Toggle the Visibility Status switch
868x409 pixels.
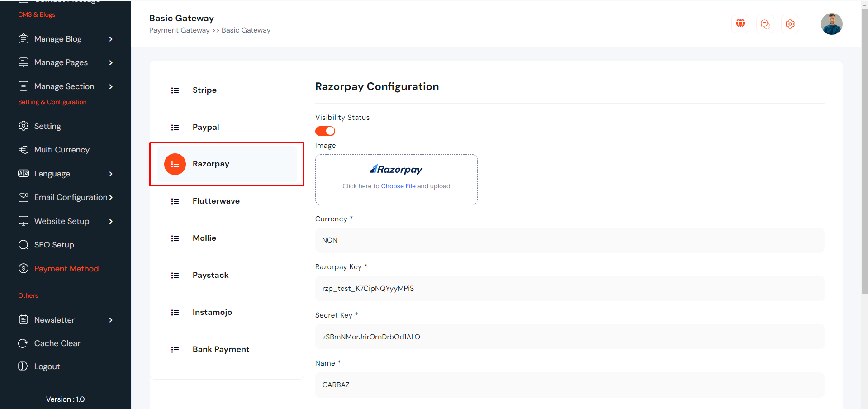325,131
